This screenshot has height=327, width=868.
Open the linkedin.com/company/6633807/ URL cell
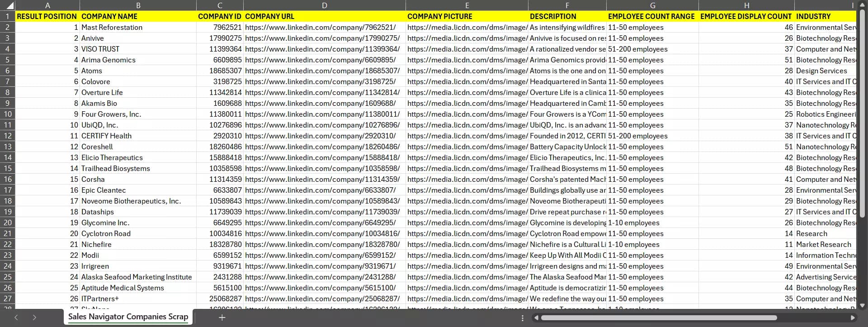[x=325, y=190]
